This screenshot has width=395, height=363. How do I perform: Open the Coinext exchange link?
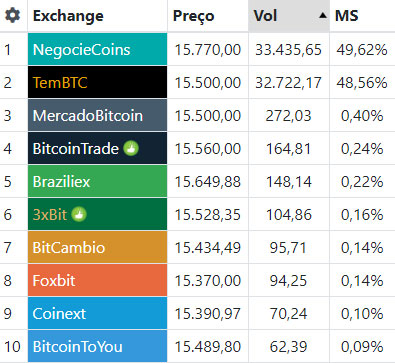click(59, 314)
